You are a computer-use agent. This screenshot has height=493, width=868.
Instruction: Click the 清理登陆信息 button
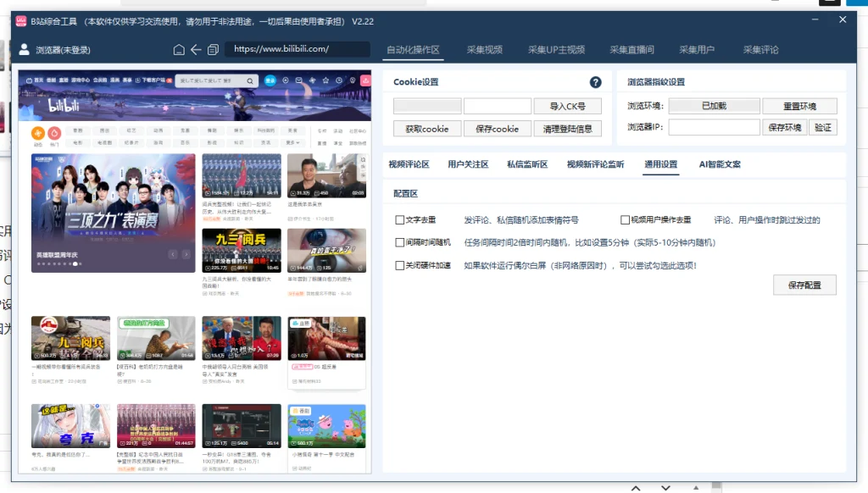tap(567, 129)
